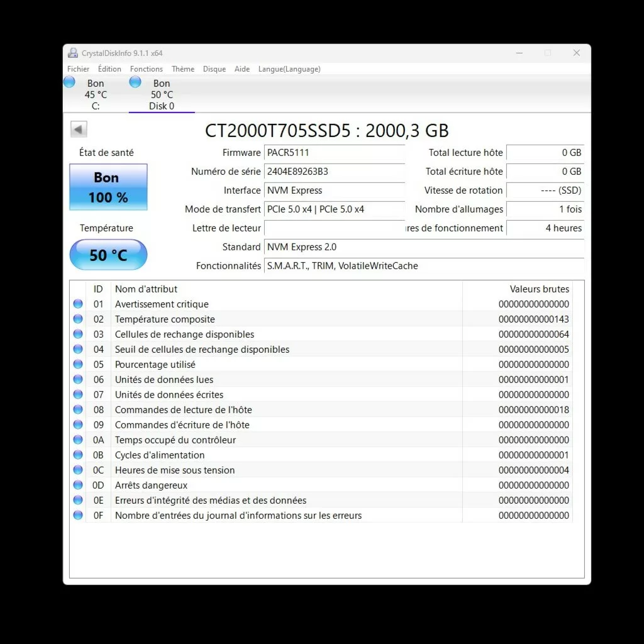This screenshot has width=644, height=644.
Task: Click status orb for Arrêts dangereux row
Action: click(x=78, y=485)
